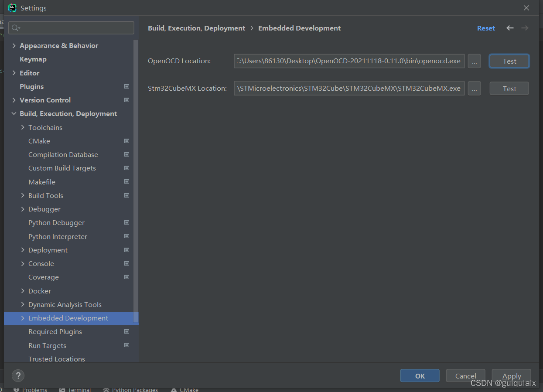Test the OpenOCD location
The width and height of the screenshot is (543, 392).
point(509,61)
